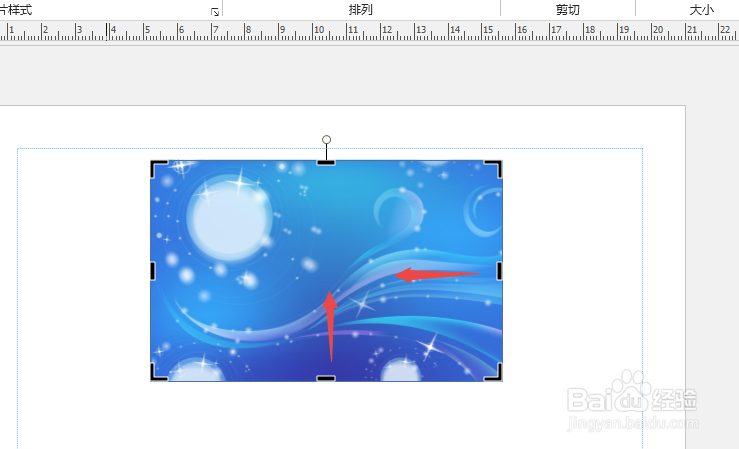
Task: Click the left middle crop handle
Action: [x=153, y=271]
